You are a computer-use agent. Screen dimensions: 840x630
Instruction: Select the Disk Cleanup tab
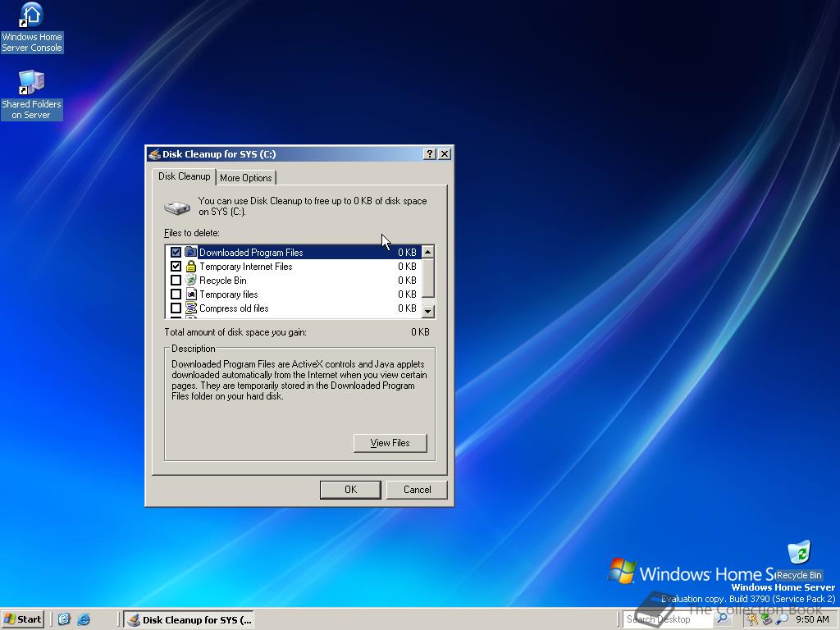[x=185, y=176]
